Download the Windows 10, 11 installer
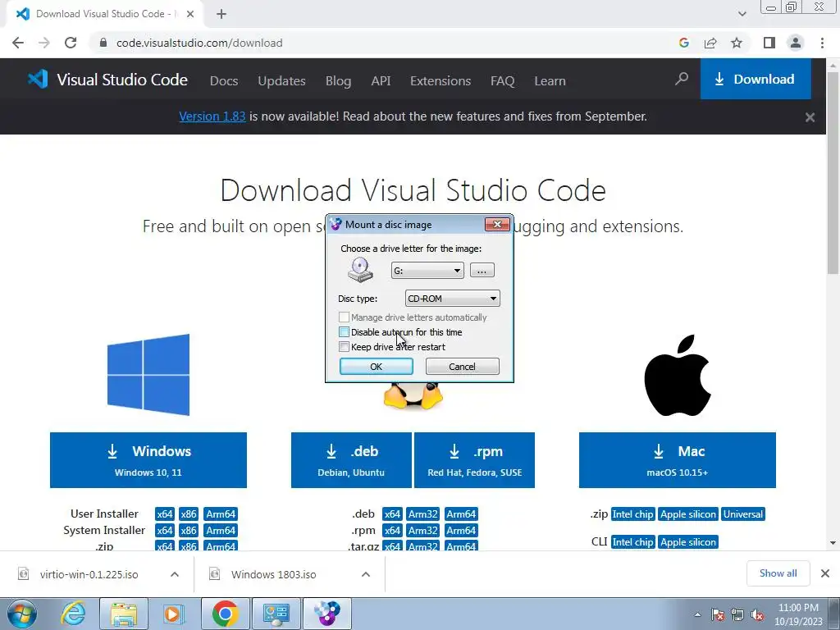Viewport: 840px width, 630px height. 148,460
